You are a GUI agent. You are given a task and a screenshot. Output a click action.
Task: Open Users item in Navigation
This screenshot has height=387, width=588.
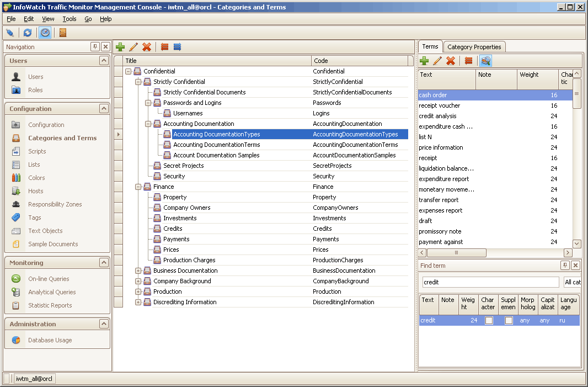click(36, 77)
